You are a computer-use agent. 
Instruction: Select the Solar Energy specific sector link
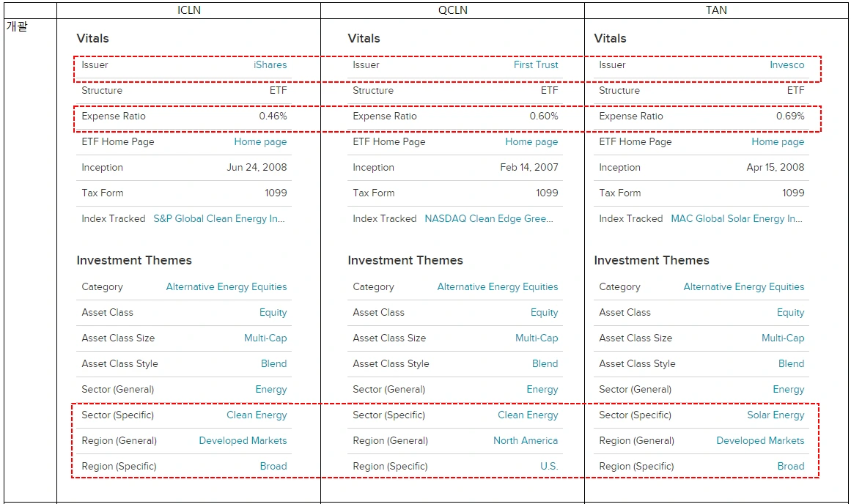[x=776, y=415]
